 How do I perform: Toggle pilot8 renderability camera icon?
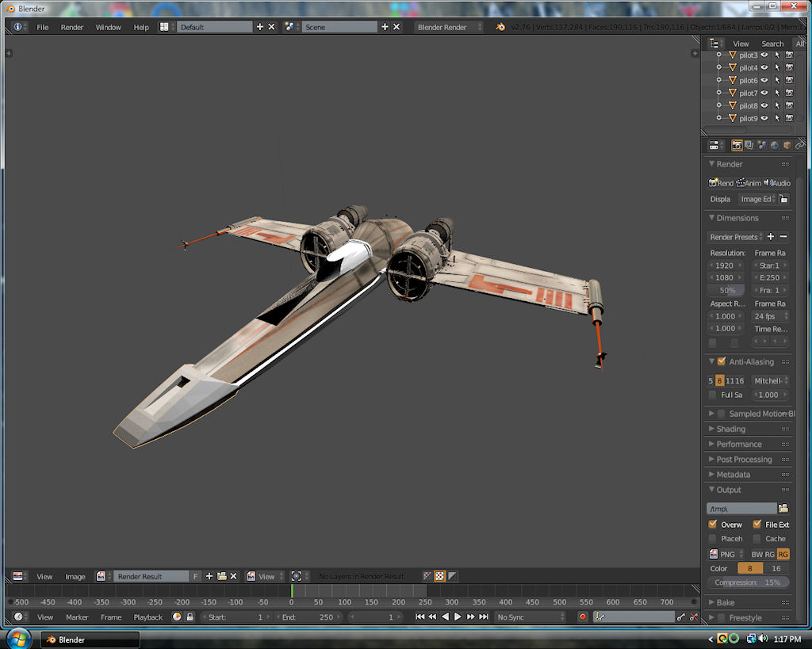tap(789, 105)
